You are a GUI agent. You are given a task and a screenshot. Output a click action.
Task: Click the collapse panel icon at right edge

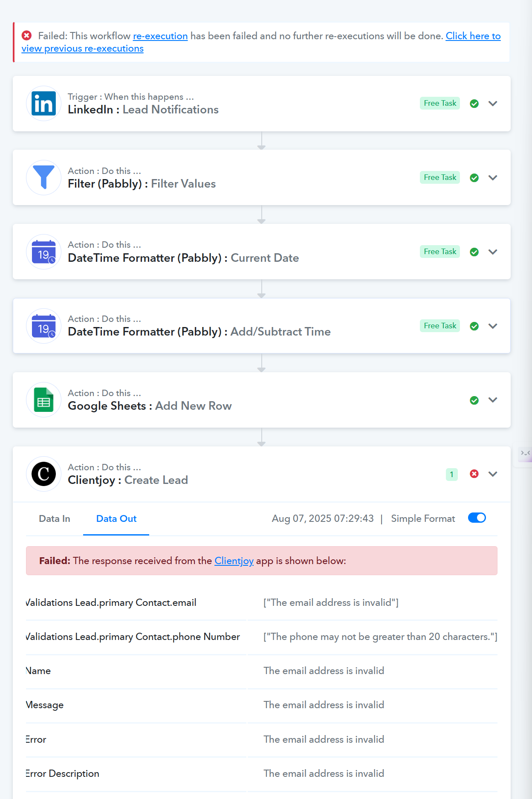525,453
